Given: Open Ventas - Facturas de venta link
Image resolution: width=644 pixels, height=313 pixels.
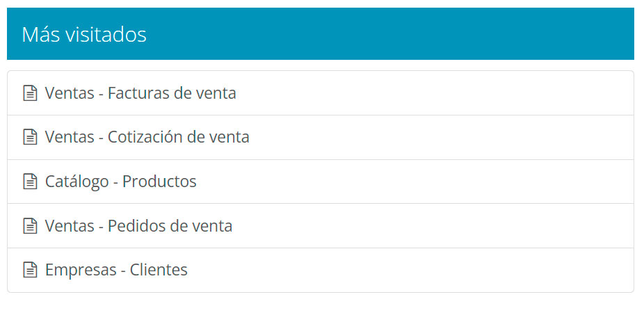Looking at the screenshot, I should (140, 93).
